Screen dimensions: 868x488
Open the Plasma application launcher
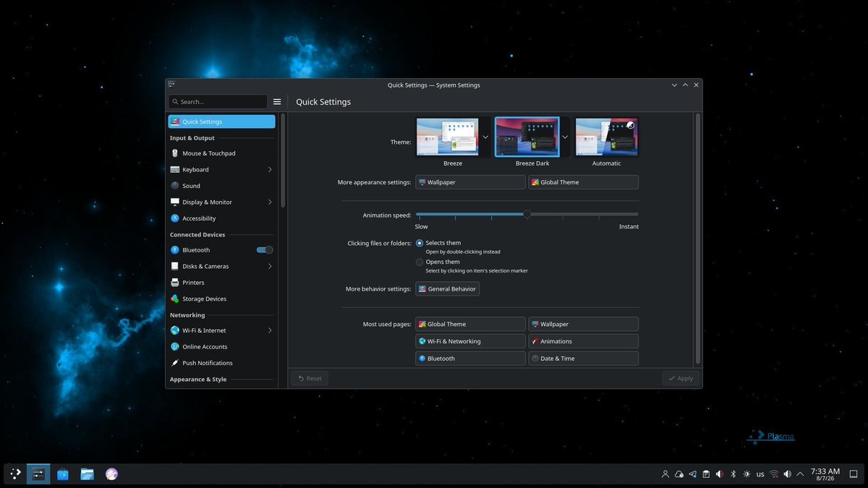(x=15, y=474)
